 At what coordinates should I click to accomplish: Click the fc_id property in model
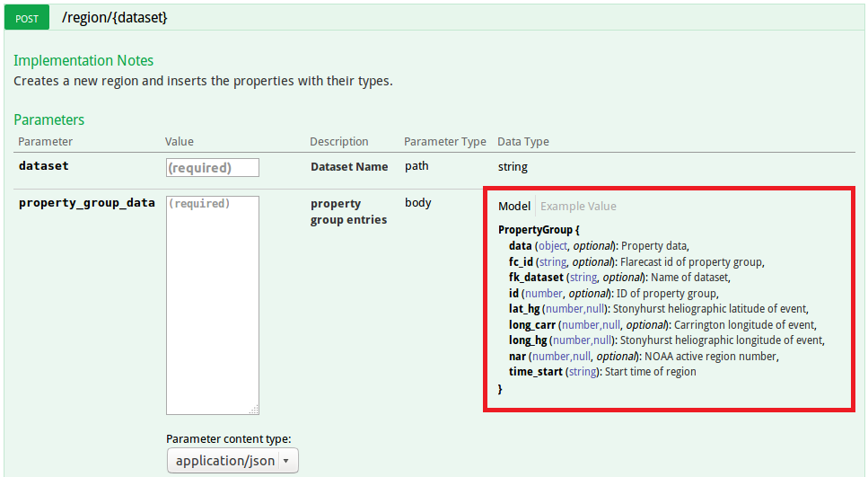click(521, 262)
